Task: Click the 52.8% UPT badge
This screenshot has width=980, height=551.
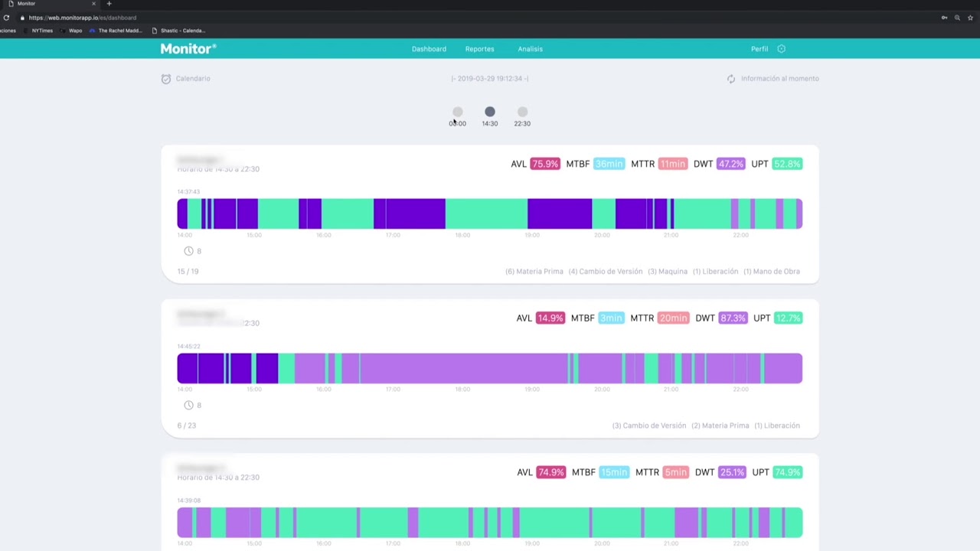Action: [x=787, y=164]
